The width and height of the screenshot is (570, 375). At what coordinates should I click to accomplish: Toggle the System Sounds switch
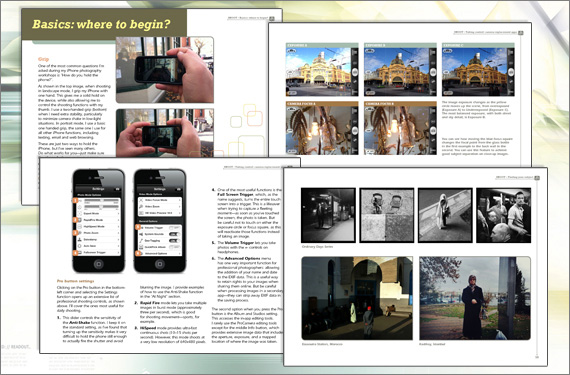pyautogui.click(x=175, y=234)
